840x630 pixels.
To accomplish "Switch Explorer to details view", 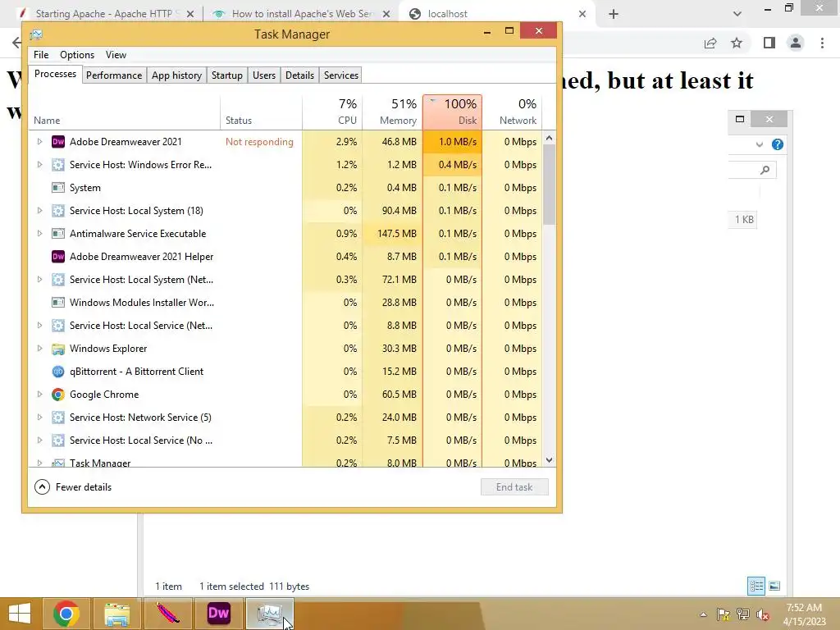I will point(756,586).
